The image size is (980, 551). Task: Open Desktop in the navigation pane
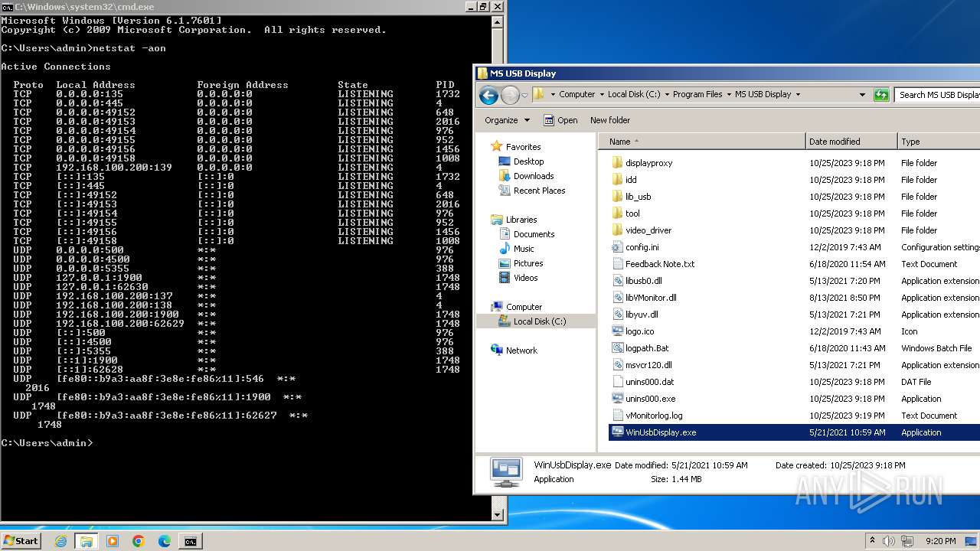coord(528,161)
